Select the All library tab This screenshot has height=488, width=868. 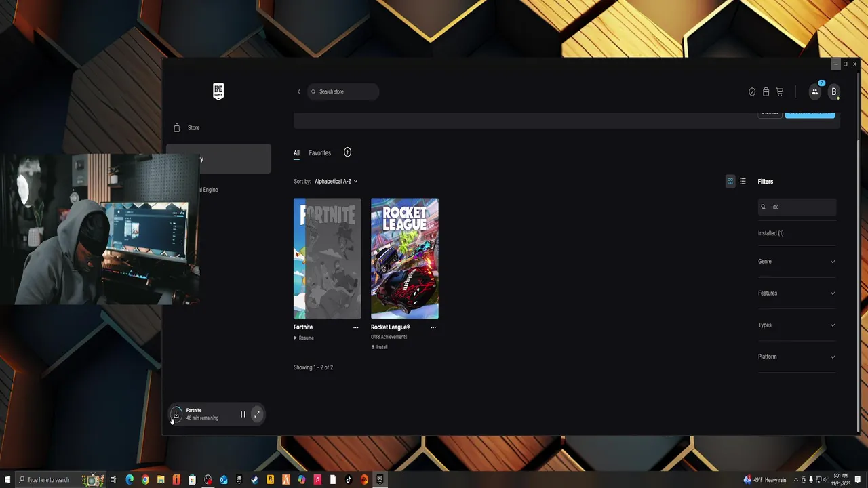[x=296, y=153]
